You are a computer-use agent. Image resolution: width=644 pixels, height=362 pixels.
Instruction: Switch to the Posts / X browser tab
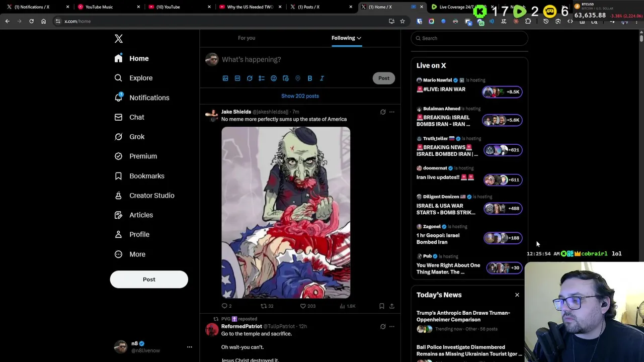point(321,7)
